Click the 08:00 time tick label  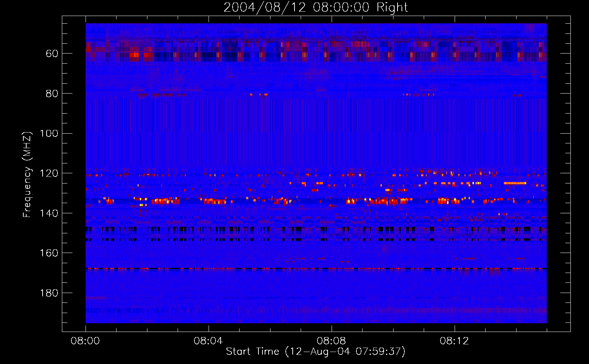(x=86, y=341)
